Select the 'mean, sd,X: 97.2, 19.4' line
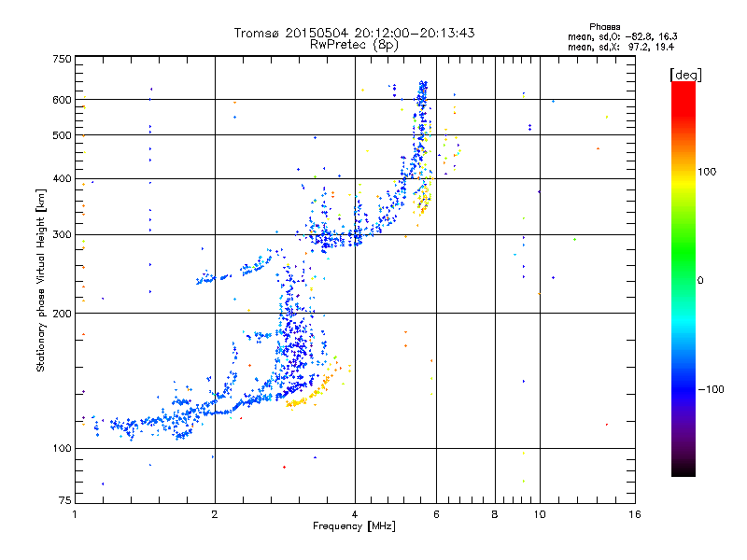 pos(621,47)
